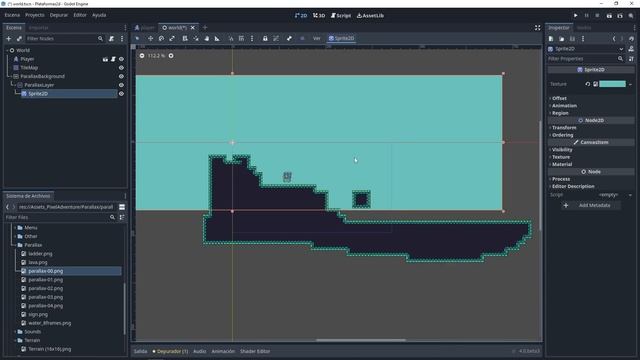
Task: Expand the Offset property group
Action: coord(559,98)
